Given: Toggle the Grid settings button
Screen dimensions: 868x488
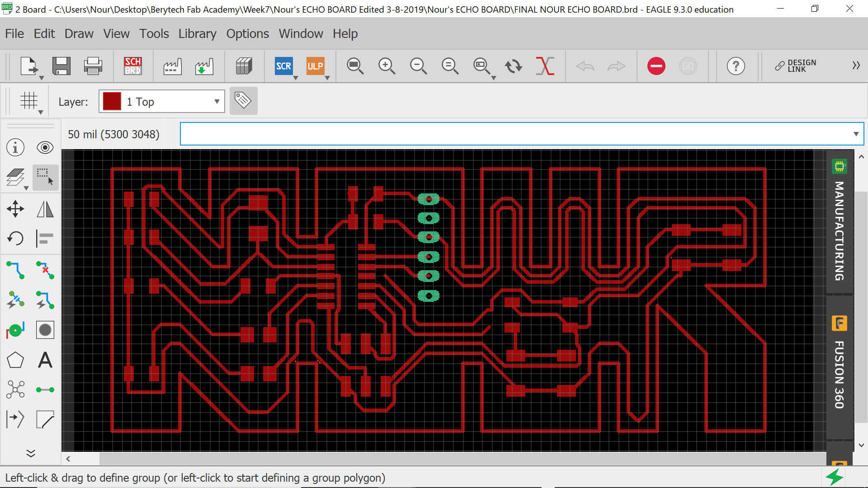Looking at the screenshot, I should point(29,101).
